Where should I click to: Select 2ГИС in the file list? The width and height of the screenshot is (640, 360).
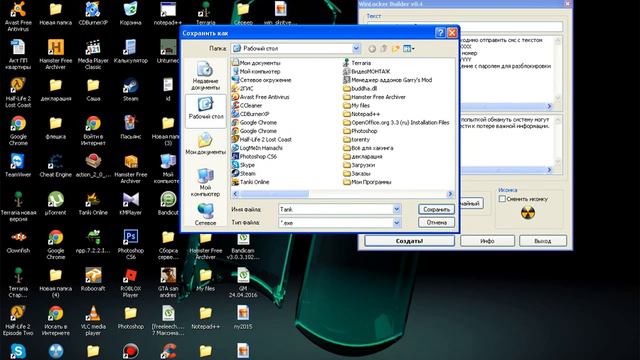pyautogui.click(x=242, y=88)
